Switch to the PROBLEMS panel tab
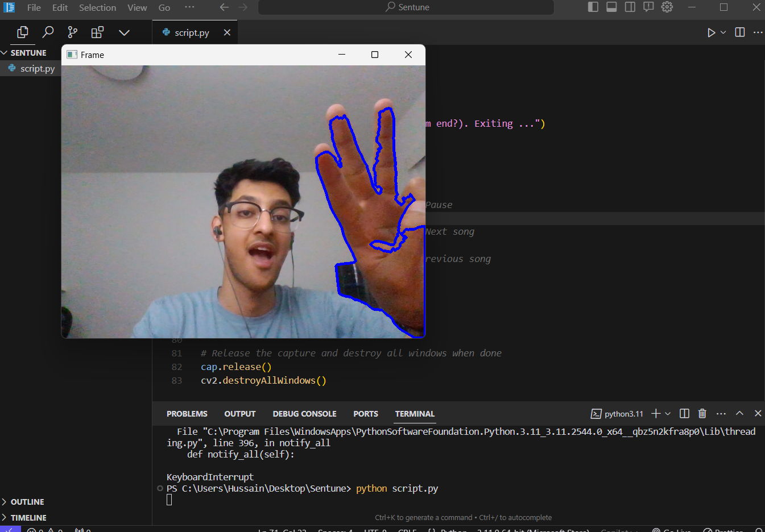This screenshot has height=532, width=765. (187, 414)
